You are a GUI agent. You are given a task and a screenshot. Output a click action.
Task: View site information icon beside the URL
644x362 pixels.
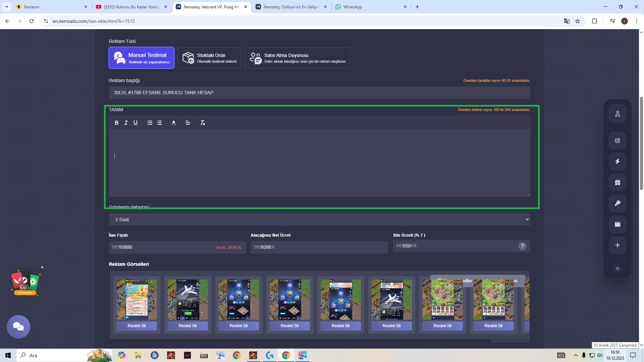(x=46, y=21)
